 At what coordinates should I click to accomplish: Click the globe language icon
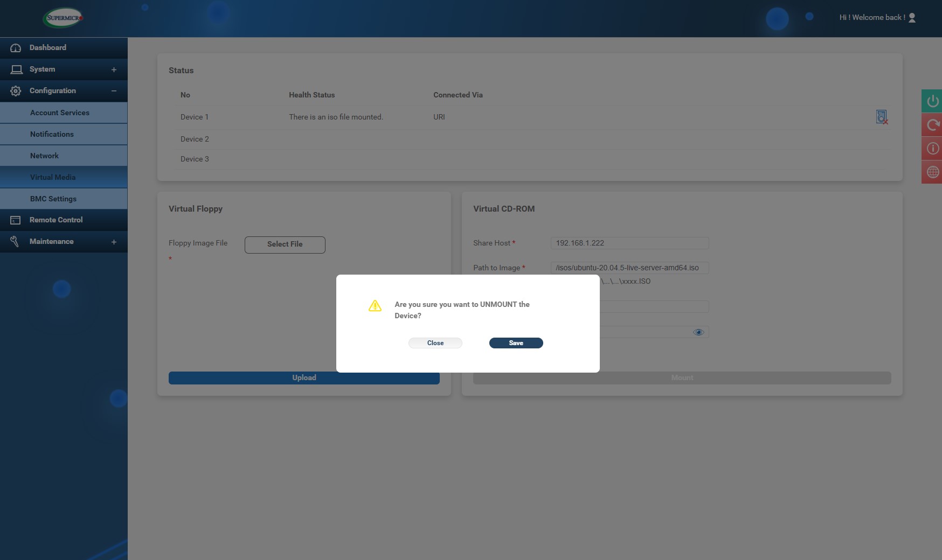pyautogui.click(x=932, y=172)
